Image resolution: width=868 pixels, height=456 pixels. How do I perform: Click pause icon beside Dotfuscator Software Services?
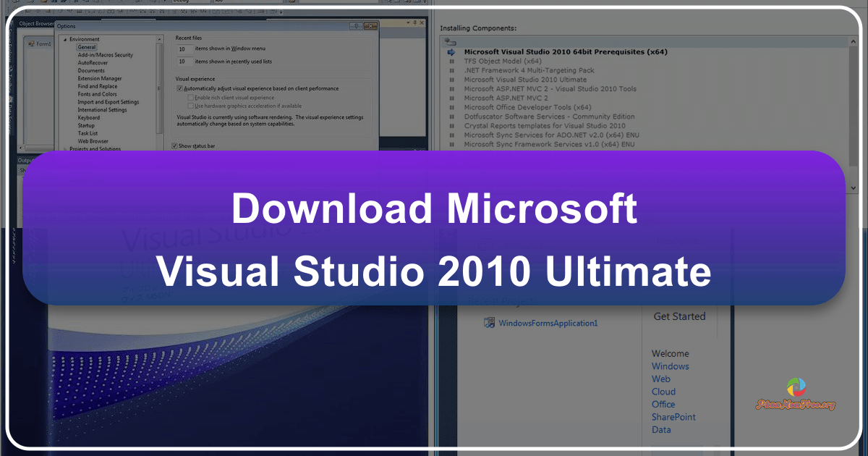click(x=451, y=116)
